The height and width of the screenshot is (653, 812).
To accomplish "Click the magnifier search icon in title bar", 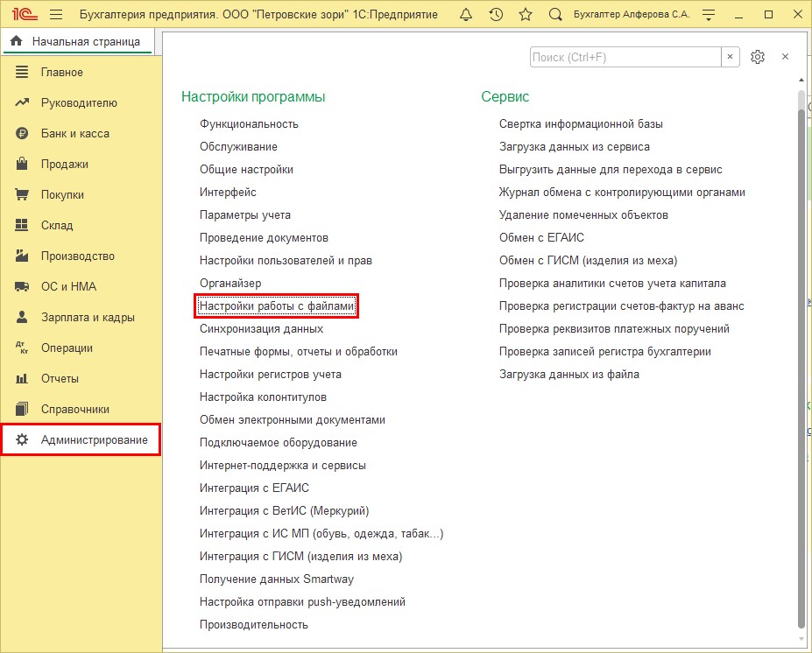I will 555,15.
